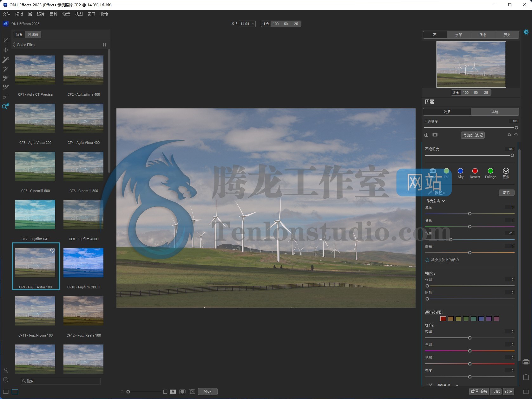The image size is (532, 399).
Task: Click the export layer icon under opacity
Action: [426, 135]
